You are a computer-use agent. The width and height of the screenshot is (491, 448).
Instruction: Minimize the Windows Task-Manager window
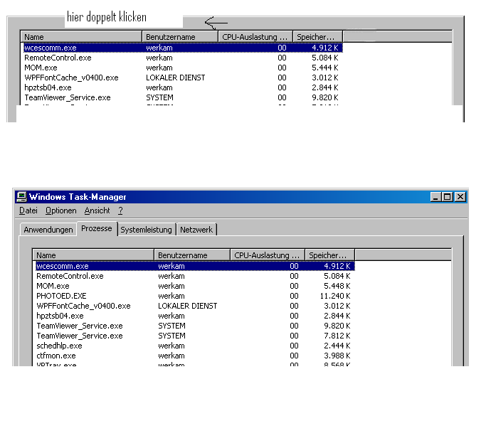click(x=435, y=197)
